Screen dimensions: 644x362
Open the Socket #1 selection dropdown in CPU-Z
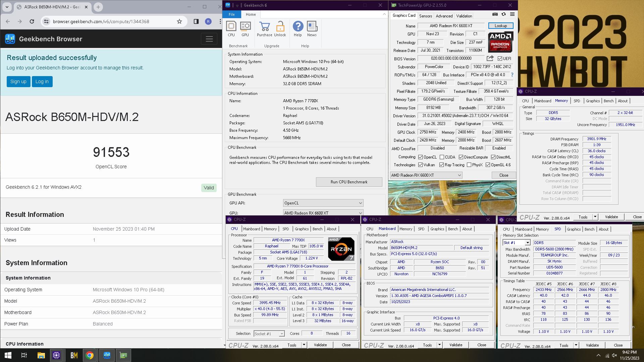pyautogui.click(x=269, y=334)
